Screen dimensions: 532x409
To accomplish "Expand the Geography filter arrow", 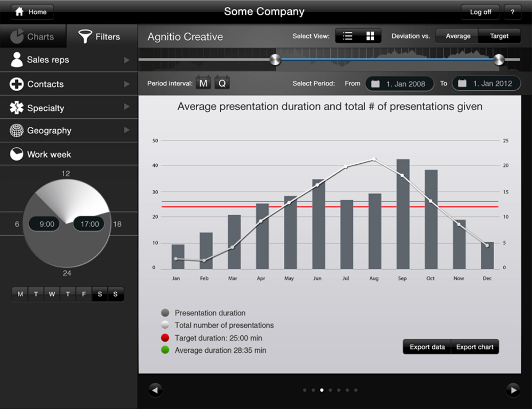I will tap(127, 130).
